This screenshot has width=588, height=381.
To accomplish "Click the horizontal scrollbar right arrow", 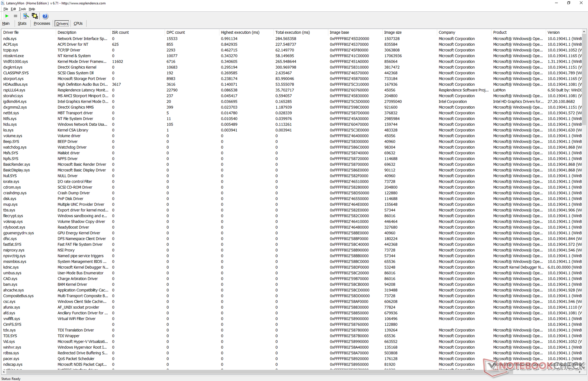I will click(x=580, y=372).
